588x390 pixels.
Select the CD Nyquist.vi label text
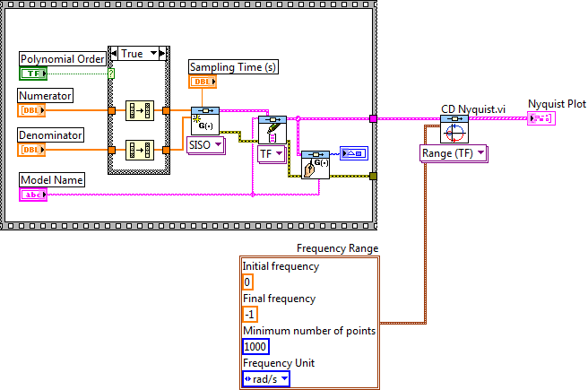[473, 109]
